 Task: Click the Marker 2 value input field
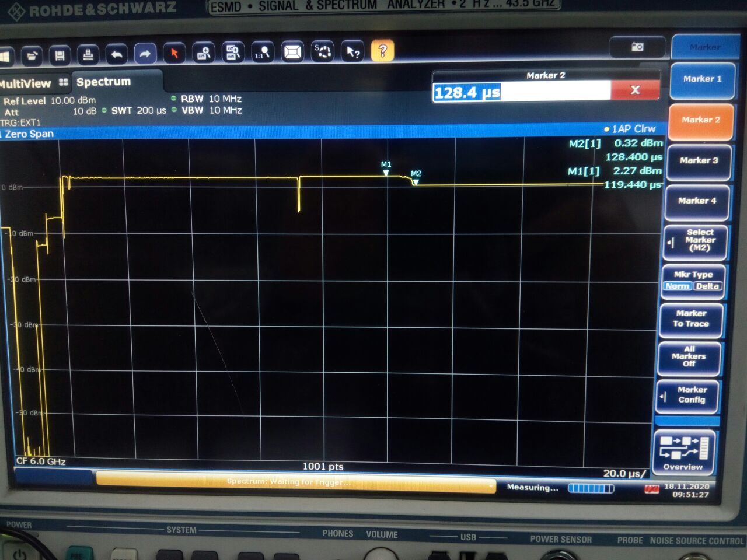522,92
